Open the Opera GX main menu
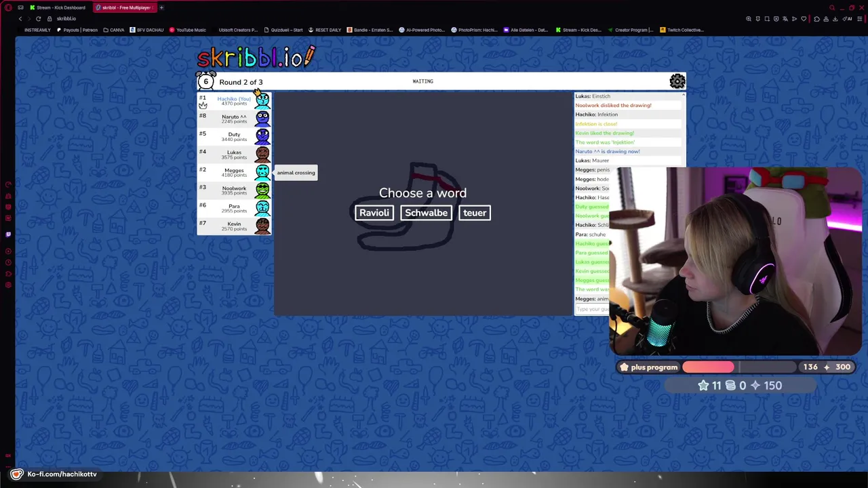This screenshot has height=488, width=868. [x=8, y=7]
